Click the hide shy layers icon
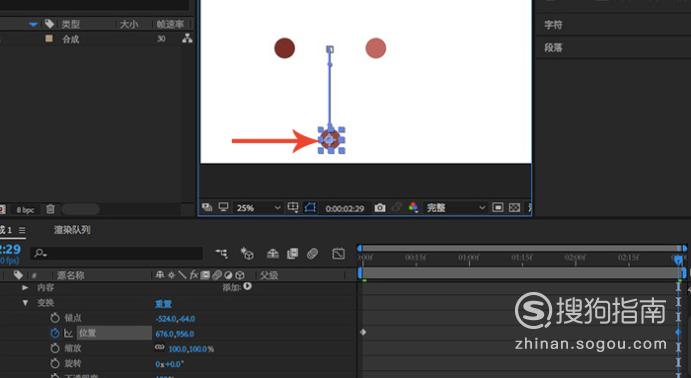This screenshot has width=691, height=378. (x=273, y=253)
